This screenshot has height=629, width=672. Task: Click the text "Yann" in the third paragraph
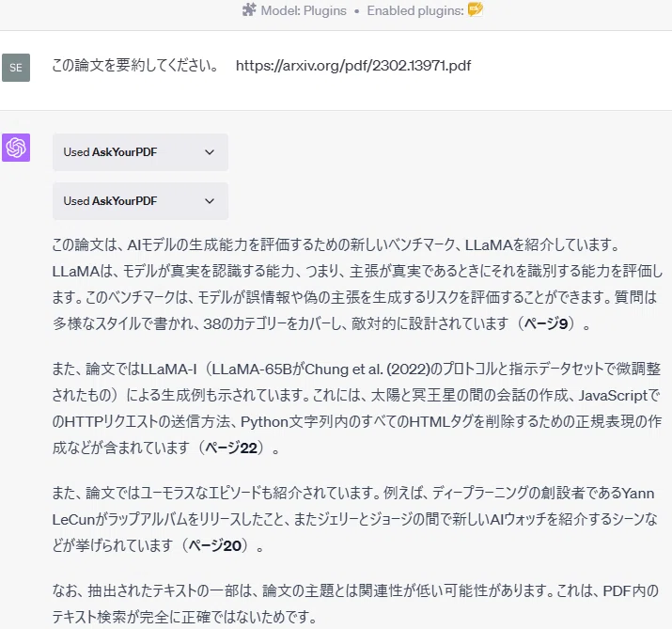[638, 494]
